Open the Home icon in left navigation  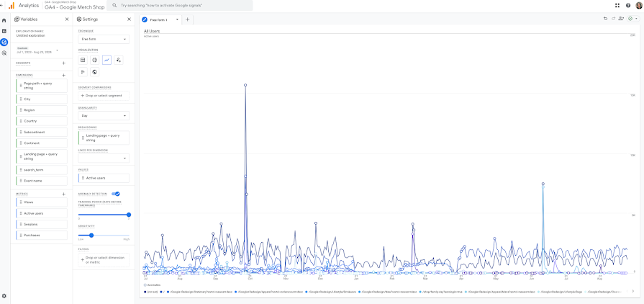click(4, 20)
